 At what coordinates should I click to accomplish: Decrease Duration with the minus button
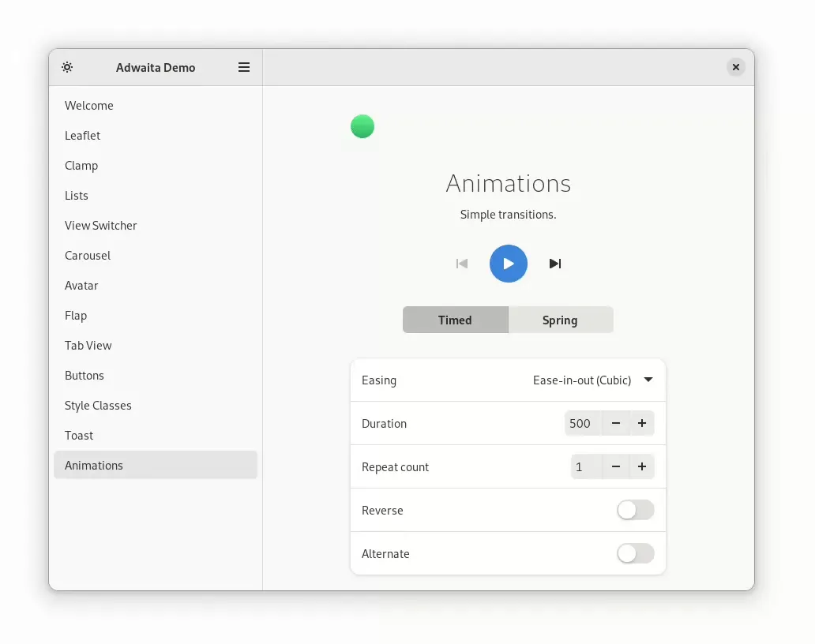coord(616,424)
